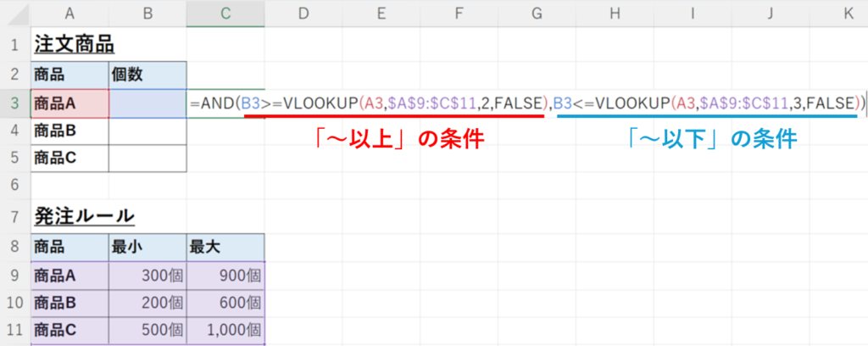Viewport: 868px width, 346px height.
Task: Select cell A9 containing 商品A
Action: pyautogui.click(x=70, y=275)
